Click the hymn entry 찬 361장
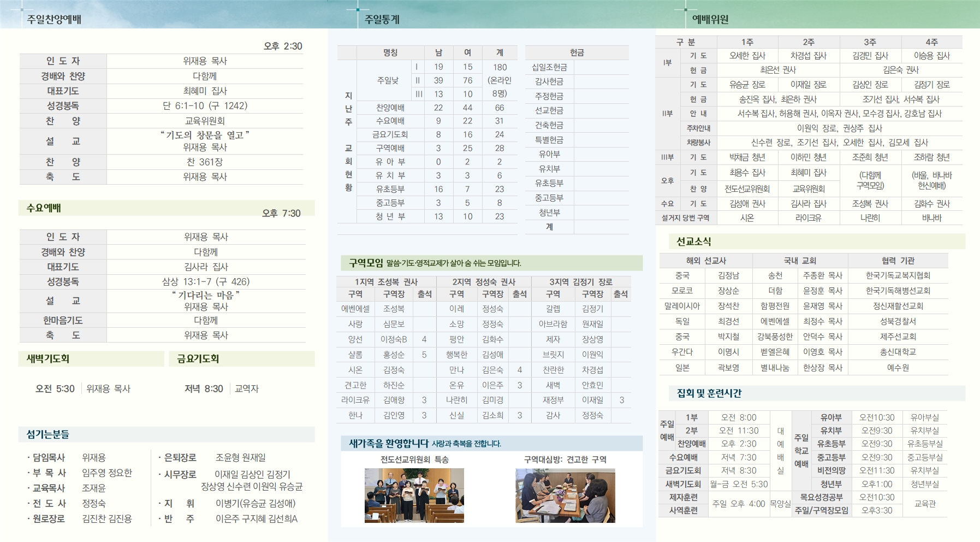The width and height of the screenshot is (980, 542). point(205,162)
